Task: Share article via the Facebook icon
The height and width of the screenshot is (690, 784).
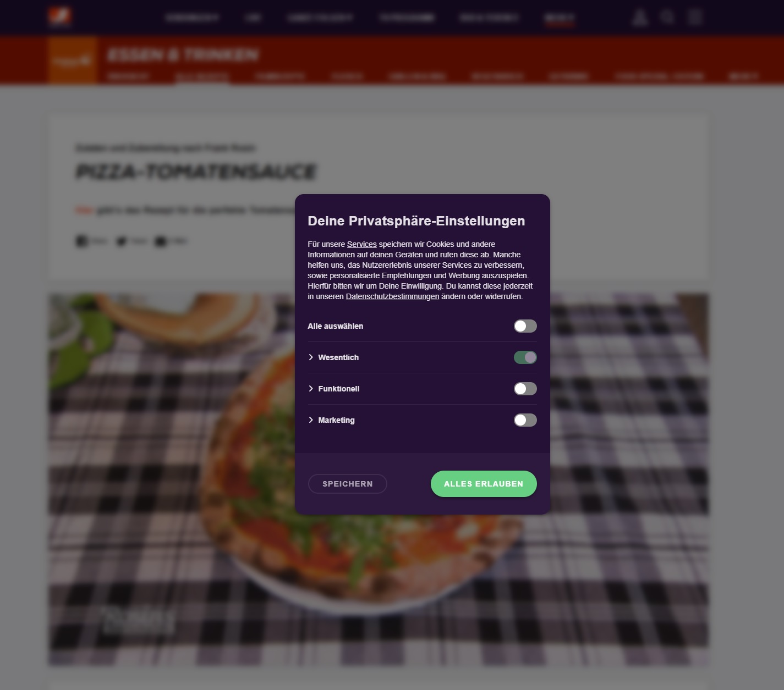Action: pos(81,241)
